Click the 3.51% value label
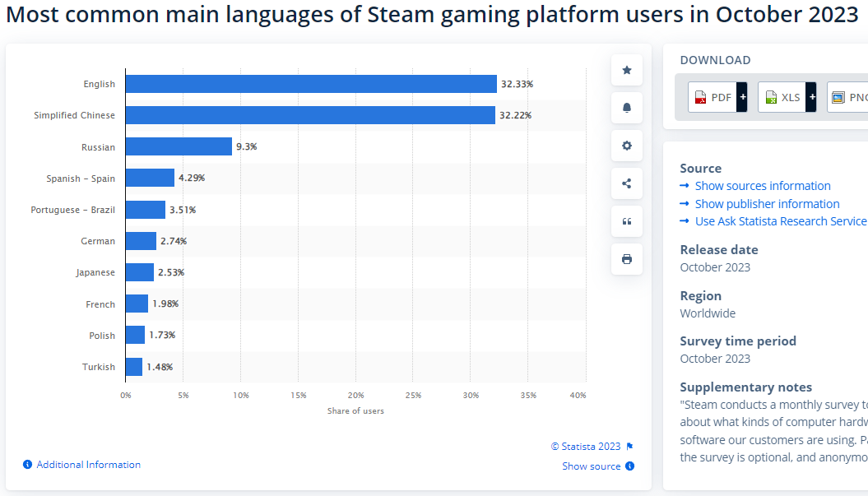The image size is (868, 496). pyautogui.click(x=183, y=210)
